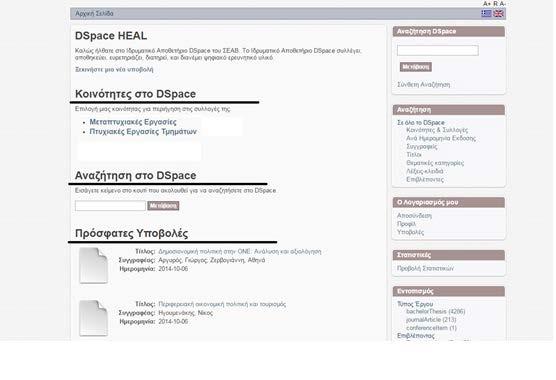Filter by journalArticle (213)
This screenshot has height=380, width=556.
tap(431, 320)
